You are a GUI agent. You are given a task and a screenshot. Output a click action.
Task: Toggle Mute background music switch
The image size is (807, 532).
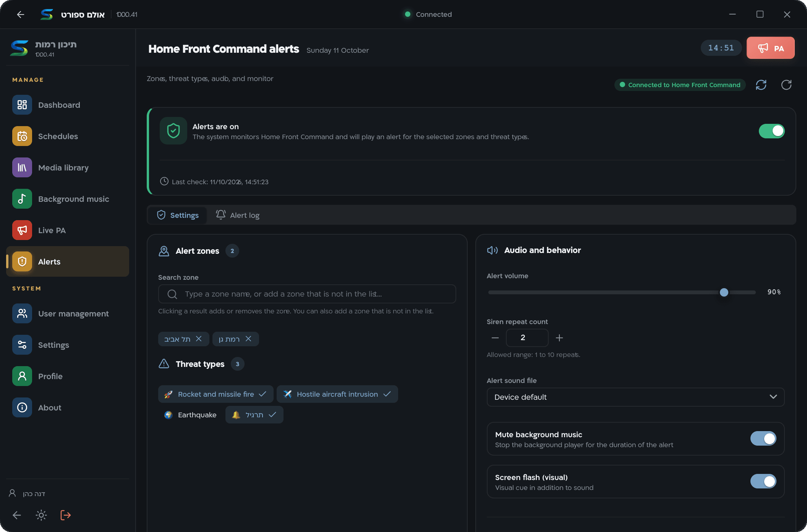point(763,438)
